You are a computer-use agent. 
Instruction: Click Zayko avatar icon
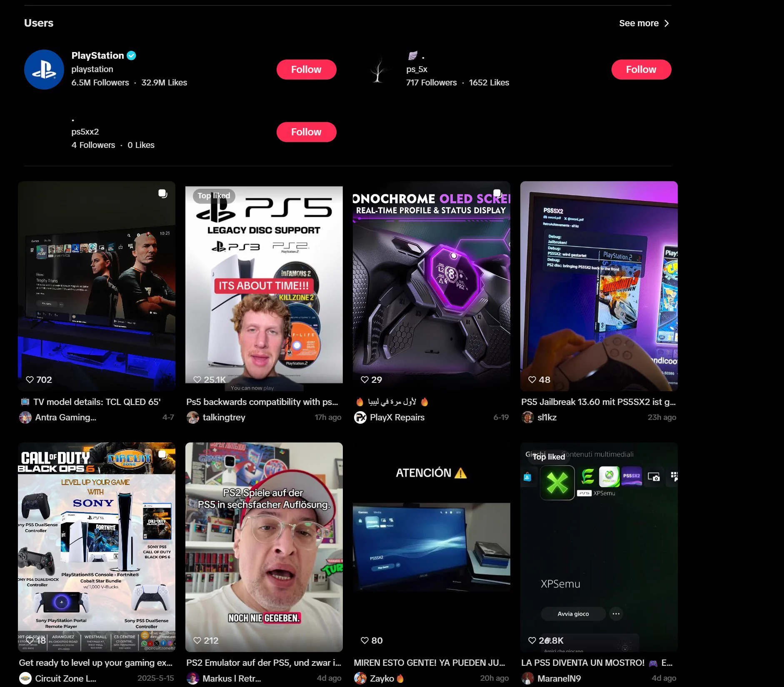[x=360, y=678]
